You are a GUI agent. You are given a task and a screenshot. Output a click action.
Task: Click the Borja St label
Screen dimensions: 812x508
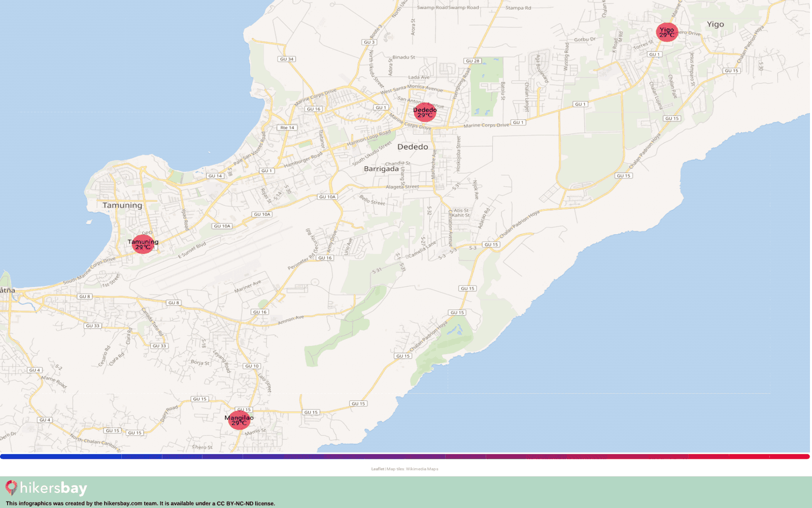coord(200,363)
